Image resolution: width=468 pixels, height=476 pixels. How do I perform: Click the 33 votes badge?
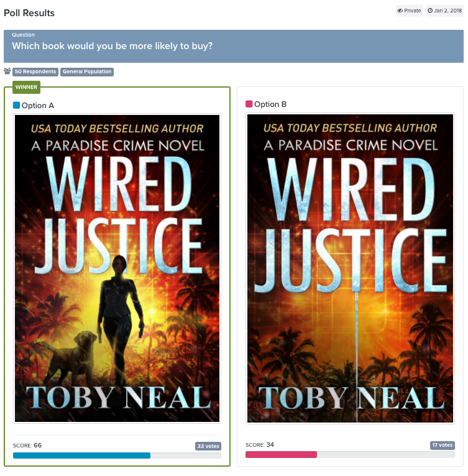click(x=208, y=446)
